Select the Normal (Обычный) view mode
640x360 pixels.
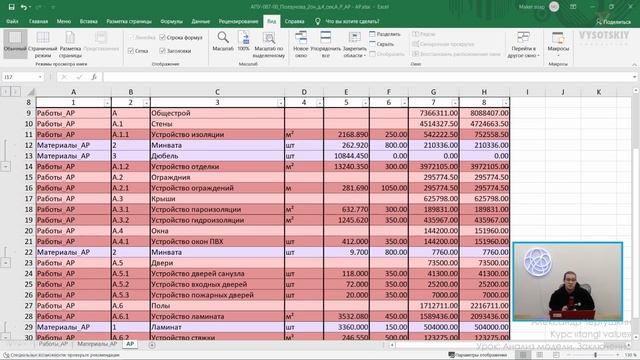[15, 44]
